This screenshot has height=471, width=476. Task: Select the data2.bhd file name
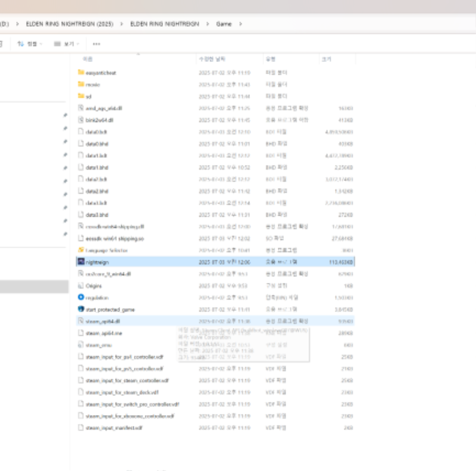(97, 191)
